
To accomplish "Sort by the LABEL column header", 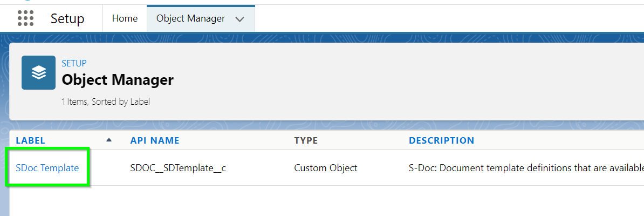I will tap(30, 140).
